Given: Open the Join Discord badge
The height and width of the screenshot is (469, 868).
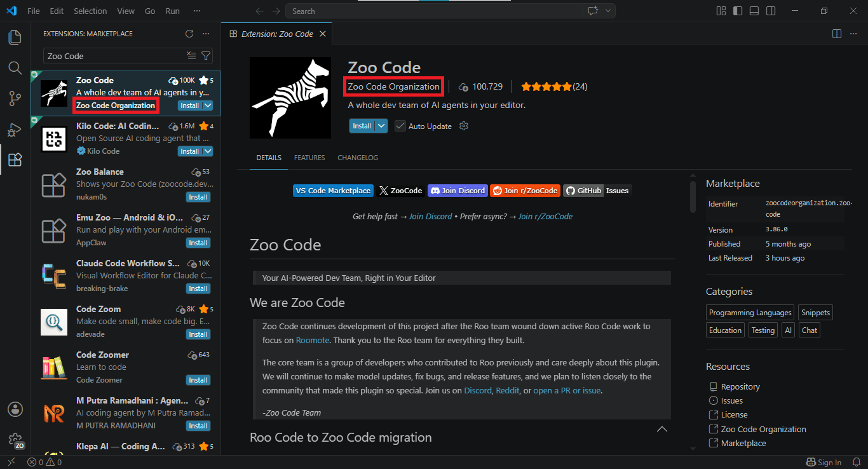Looking at the screenshot, I should point(458,191).
